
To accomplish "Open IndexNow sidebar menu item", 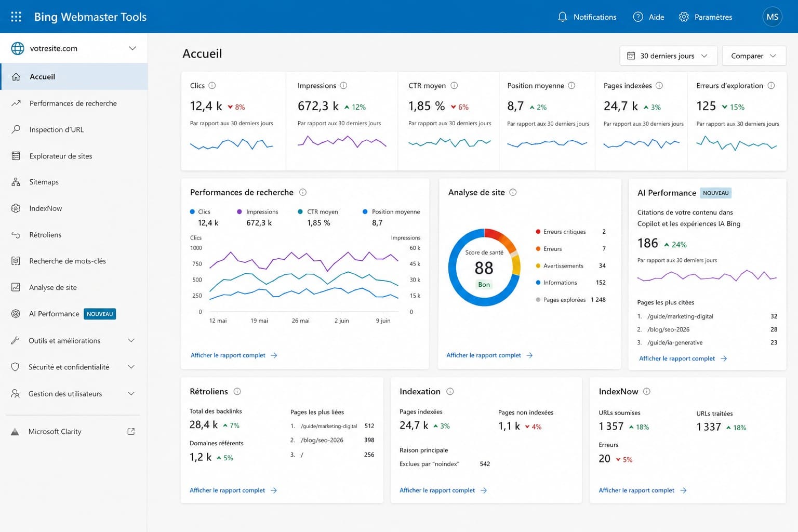I will [x=74, y=208].
